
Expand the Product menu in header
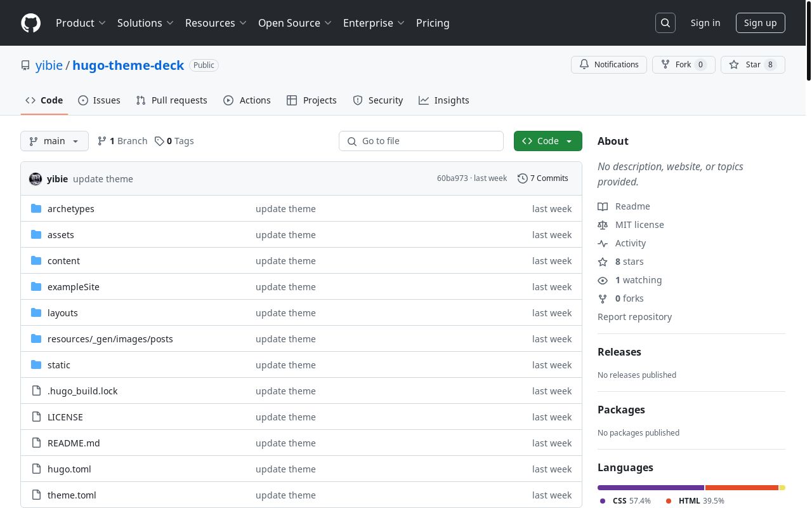coord(81,23)
